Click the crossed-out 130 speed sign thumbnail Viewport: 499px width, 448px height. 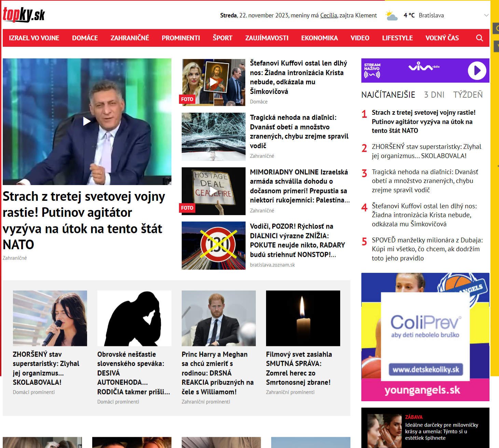coord(213,246)
